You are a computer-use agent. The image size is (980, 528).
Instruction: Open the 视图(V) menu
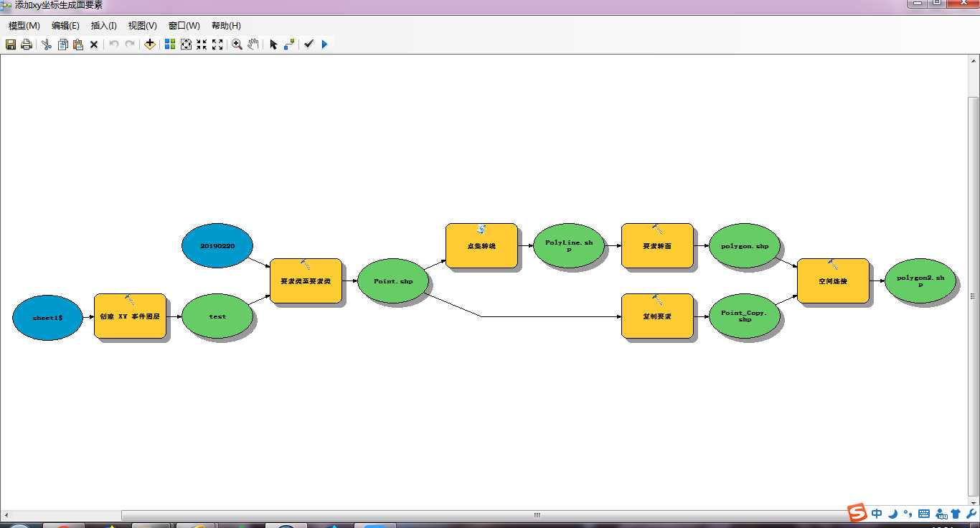click(143, 26)
